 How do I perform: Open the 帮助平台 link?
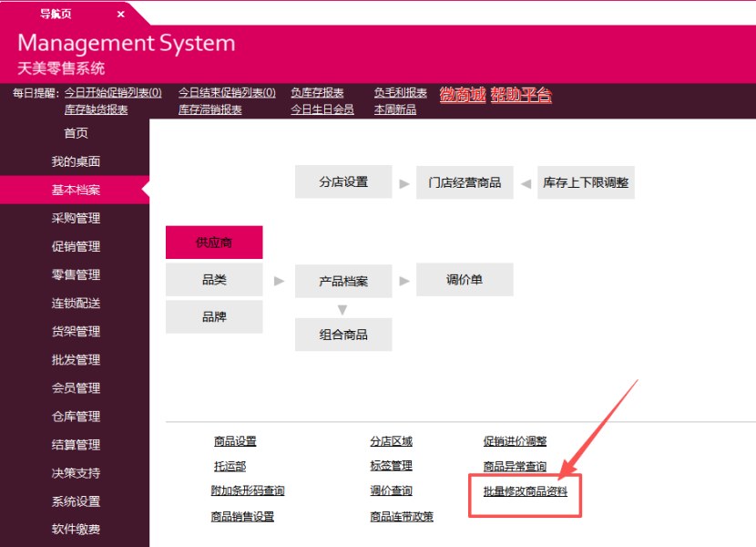pos(521,94)
